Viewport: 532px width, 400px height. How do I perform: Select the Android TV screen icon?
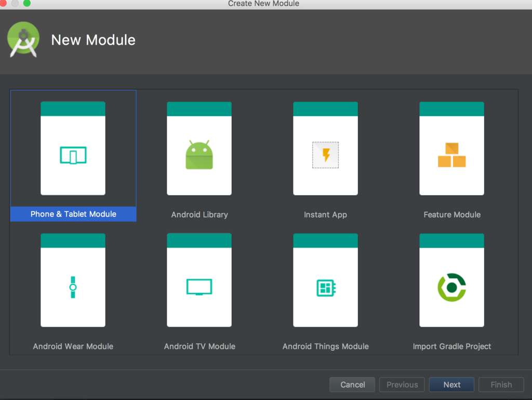tap(199, 287)
